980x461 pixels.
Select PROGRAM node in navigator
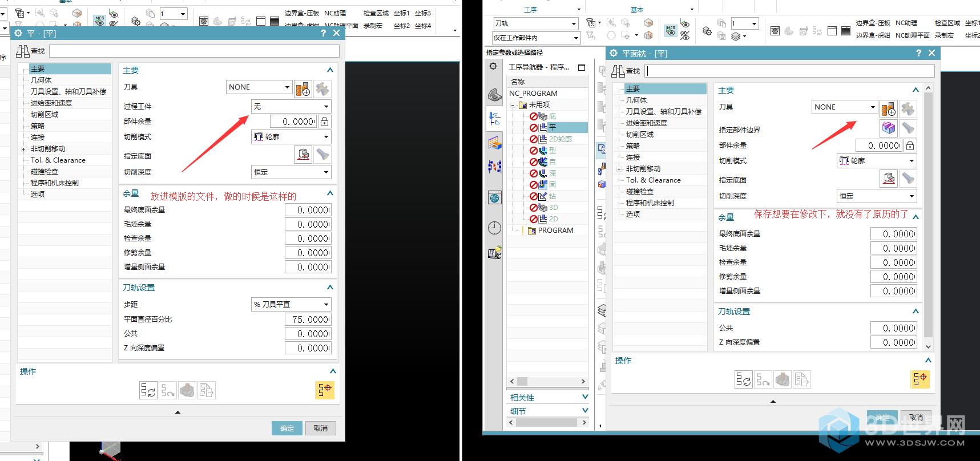click(555, 230)
